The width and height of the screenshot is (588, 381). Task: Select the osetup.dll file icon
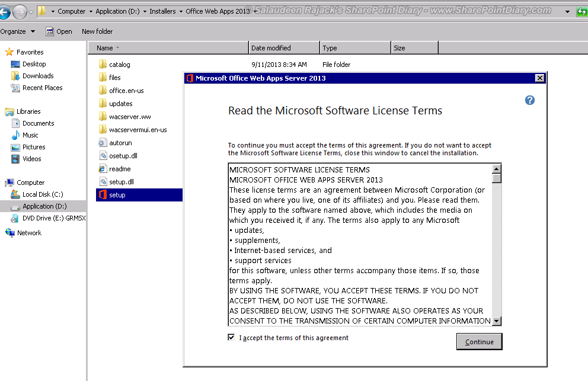(103, 155)
